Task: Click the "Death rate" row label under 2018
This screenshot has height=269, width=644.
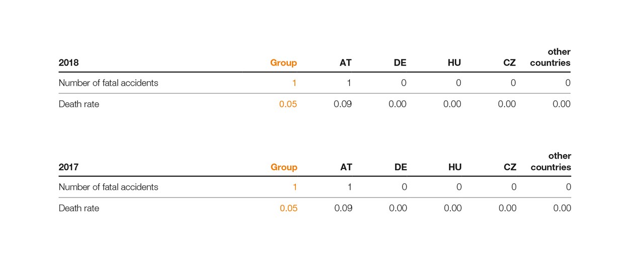Action: click(79, 104)
